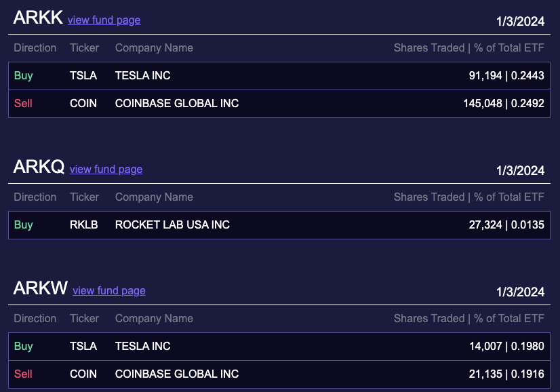The image size is (560, 392).
Task: Select the TSLA ticker in ARKW table
Action: [x=83, y=347]
